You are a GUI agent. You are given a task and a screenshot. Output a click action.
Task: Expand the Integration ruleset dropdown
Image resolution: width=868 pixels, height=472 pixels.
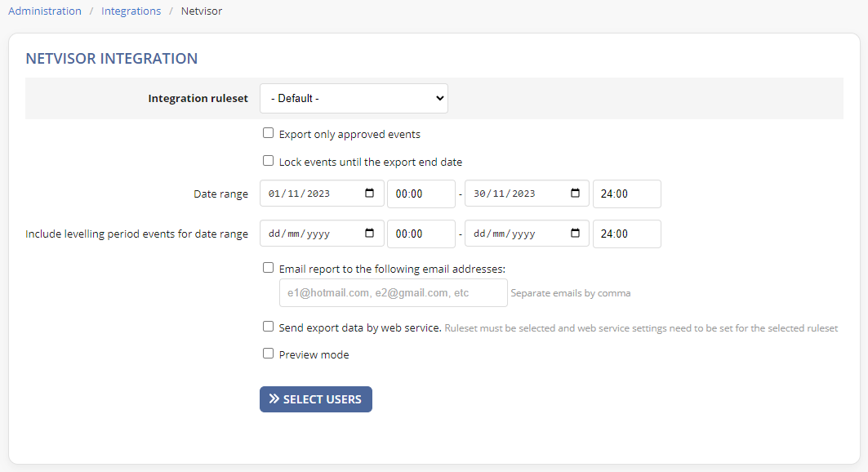point(354,99)
